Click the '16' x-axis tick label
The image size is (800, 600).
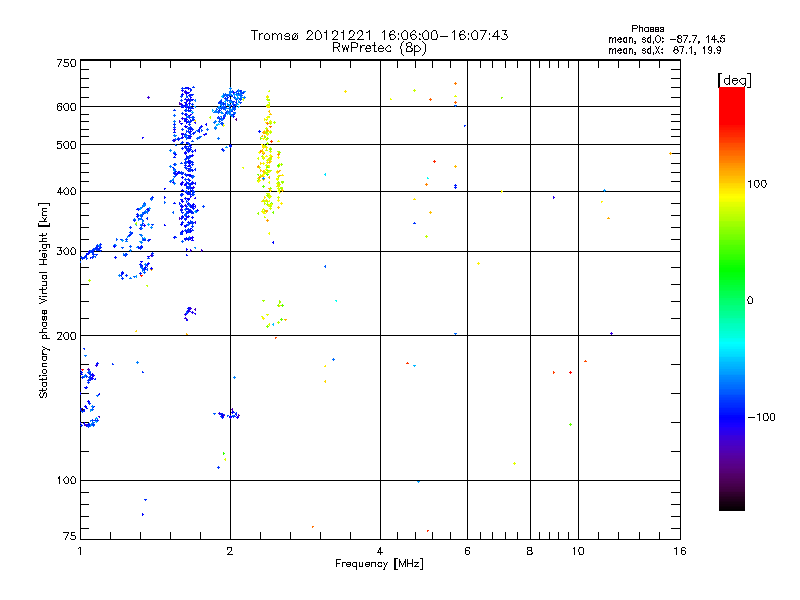pyautogui.click(x=680, y=551)
